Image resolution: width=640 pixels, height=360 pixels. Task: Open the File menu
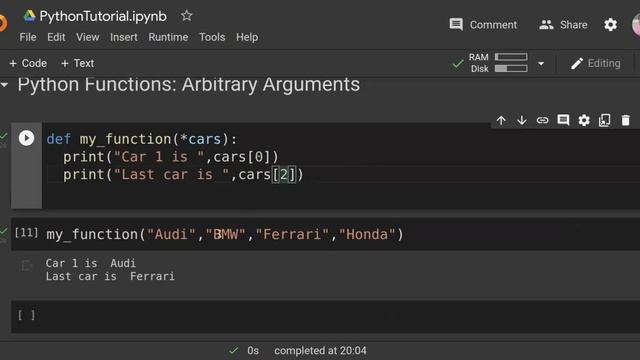click(28, 37)
